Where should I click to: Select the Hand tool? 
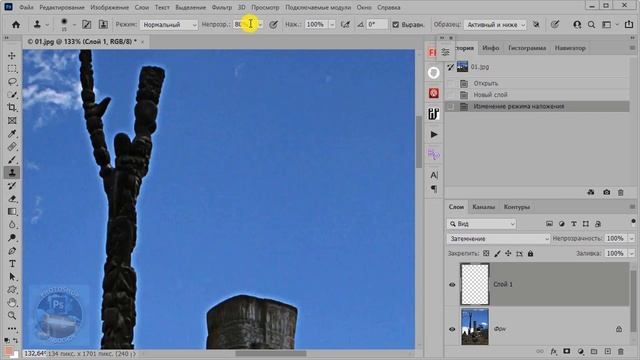(12, 302)
